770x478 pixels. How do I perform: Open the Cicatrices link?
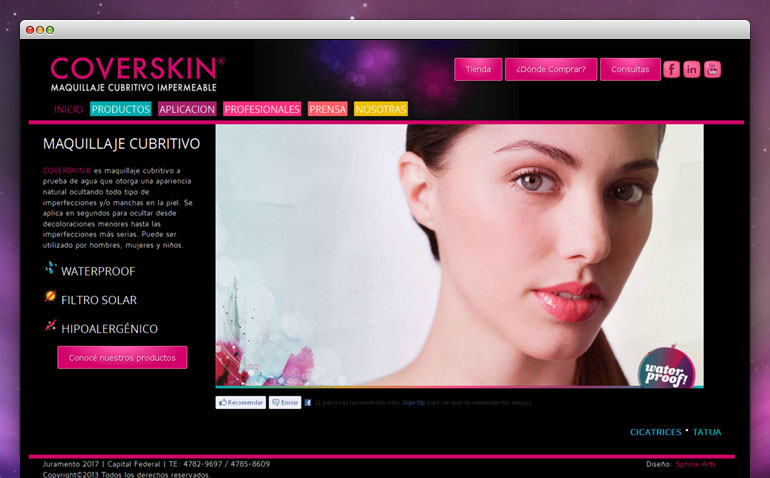coord(656,432)
